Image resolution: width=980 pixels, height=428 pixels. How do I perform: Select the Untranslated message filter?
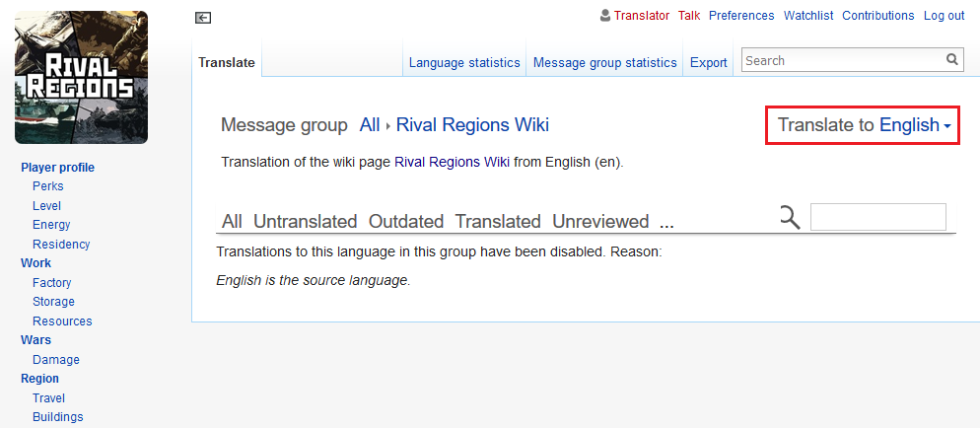click(305, 221)
